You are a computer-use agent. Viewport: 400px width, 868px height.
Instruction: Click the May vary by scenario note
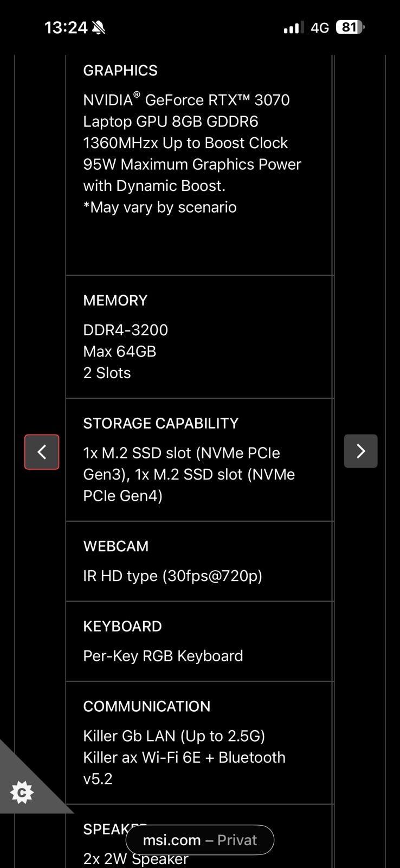[x=160, y=207]
